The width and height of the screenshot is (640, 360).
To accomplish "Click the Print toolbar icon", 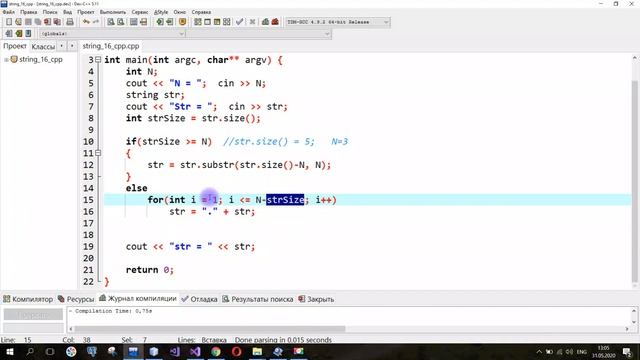I will (x=70, y=22).
